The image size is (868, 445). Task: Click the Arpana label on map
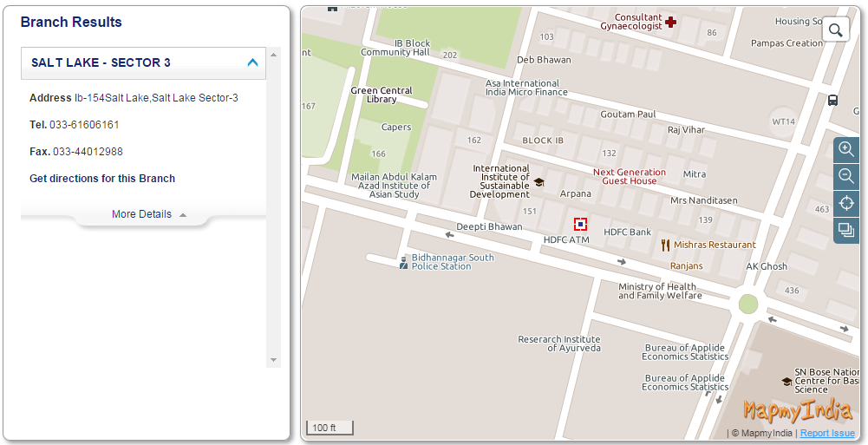pos(575,194)
